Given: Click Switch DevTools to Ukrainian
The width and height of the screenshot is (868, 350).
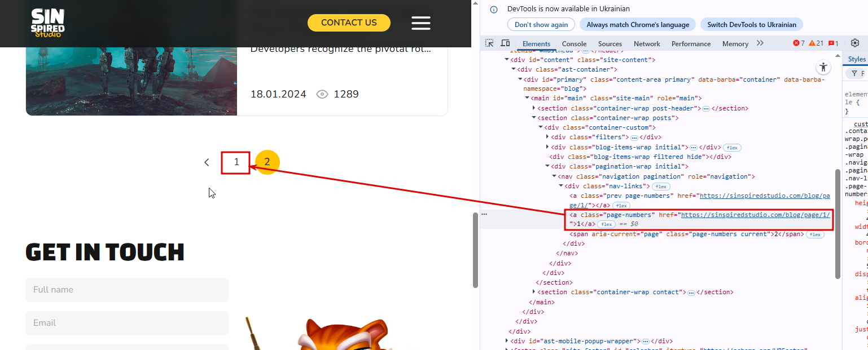Looking at the screenshot, I should point(752,25).
